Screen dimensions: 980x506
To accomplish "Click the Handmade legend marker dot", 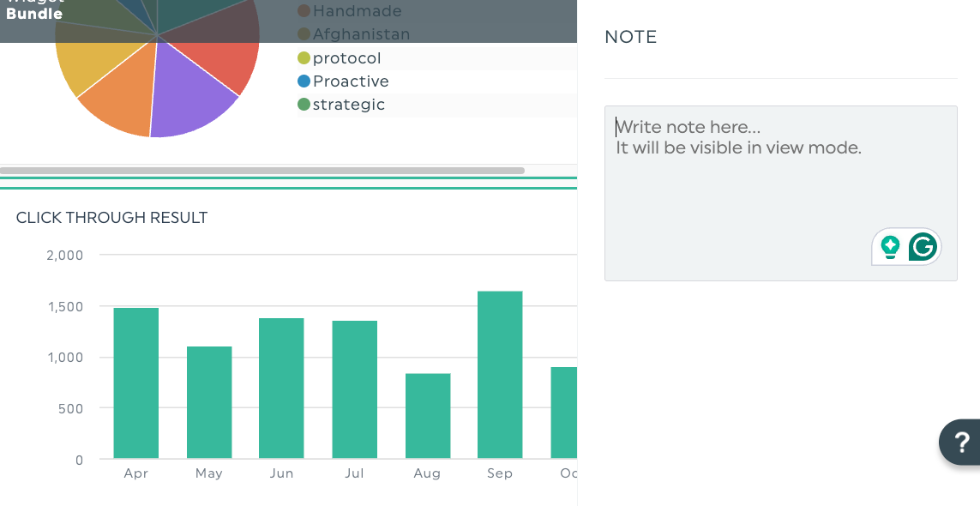I will point(304,11).
